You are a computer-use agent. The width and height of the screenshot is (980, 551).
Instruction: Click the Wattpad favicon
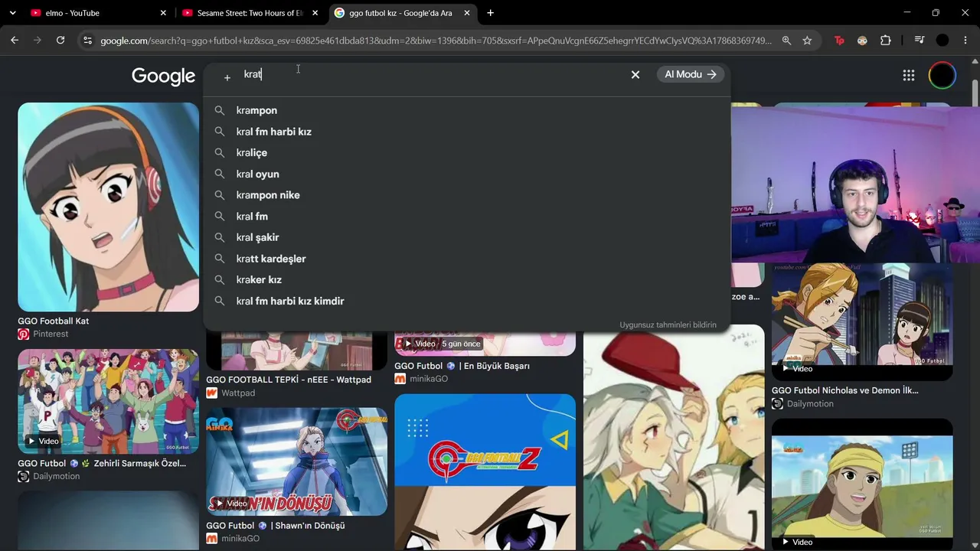click(x=212, y=393)
